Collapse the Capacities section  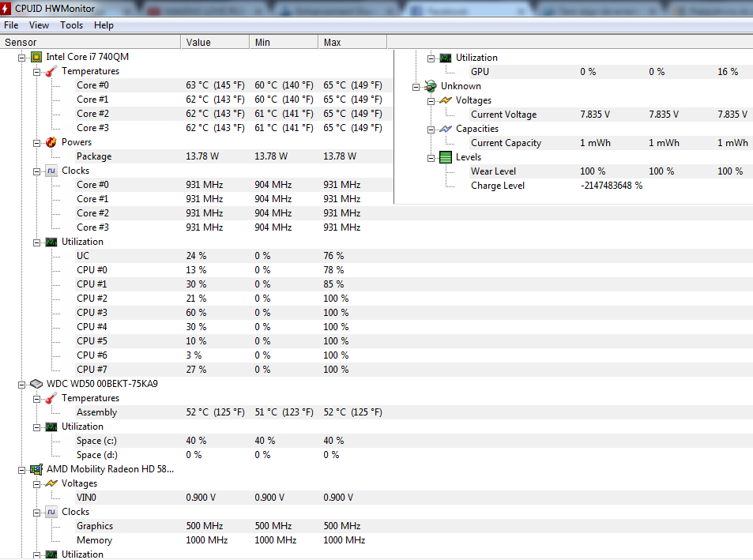click(x=431, y=130)
